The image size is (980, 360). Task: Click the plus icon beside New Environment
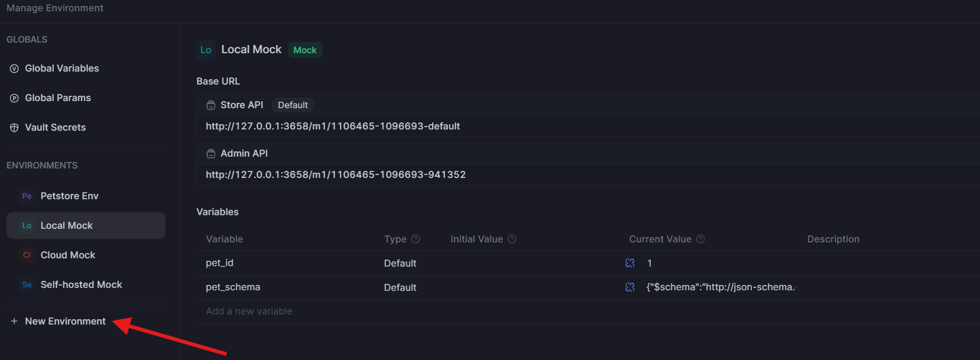[14, 322]
